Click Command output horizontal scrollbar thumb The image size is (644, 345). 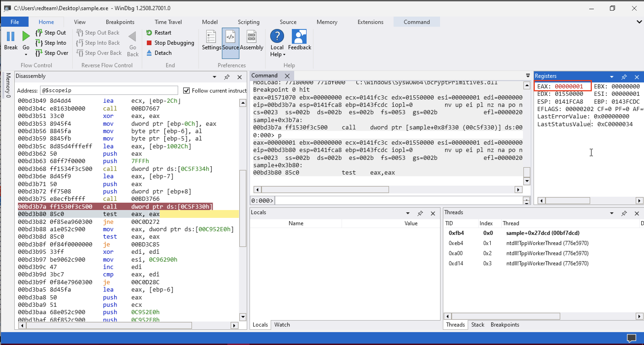click(x=325, y=190)
